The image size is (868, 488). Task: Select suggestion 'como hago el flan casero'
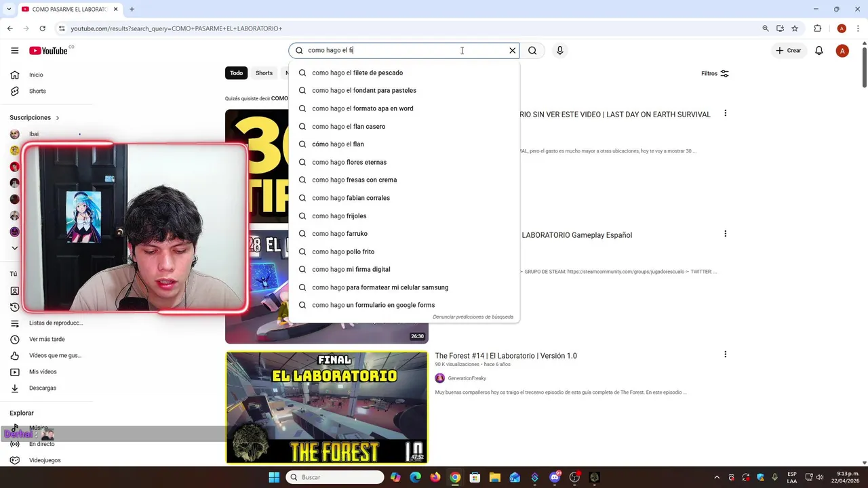coord(404,126)
